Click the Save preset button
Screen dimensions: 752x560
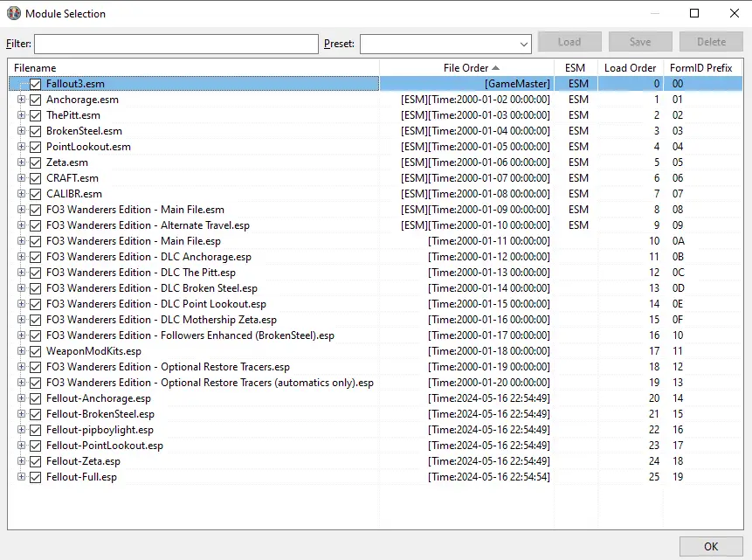click(640, 42)
